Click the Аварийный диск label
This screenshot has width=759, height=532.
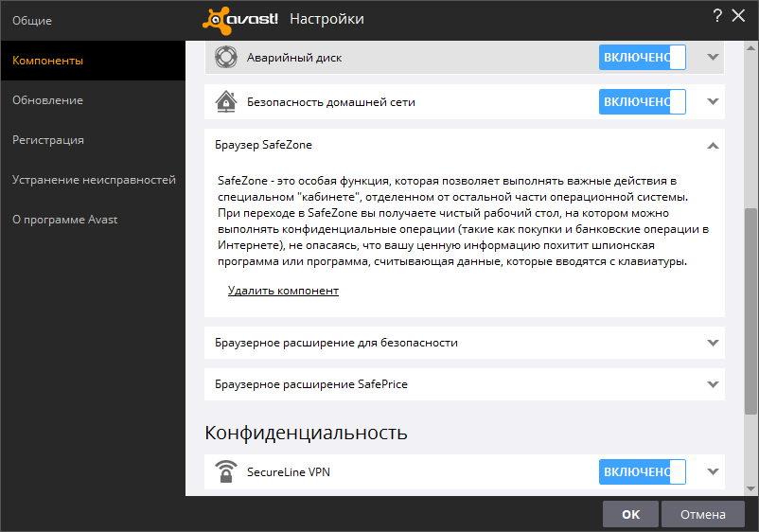294,58
